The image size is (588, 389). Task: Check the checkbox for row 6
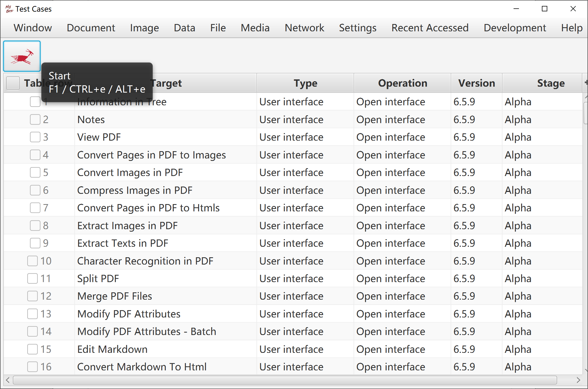click(35, 190)
